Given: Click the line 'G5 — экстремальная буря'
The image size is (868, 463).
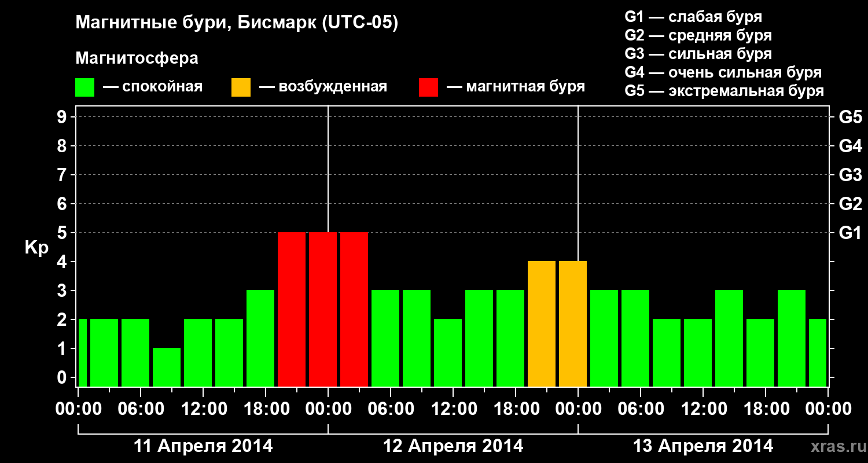Looking at the screenshot, I should [724, 91].
